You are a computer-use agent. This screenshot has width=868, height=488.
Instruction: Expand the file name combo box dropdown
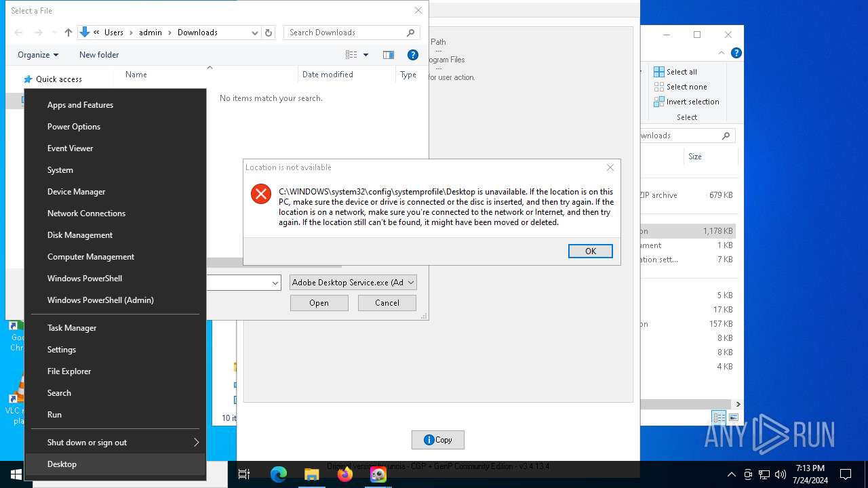click(x=275, y=283)
